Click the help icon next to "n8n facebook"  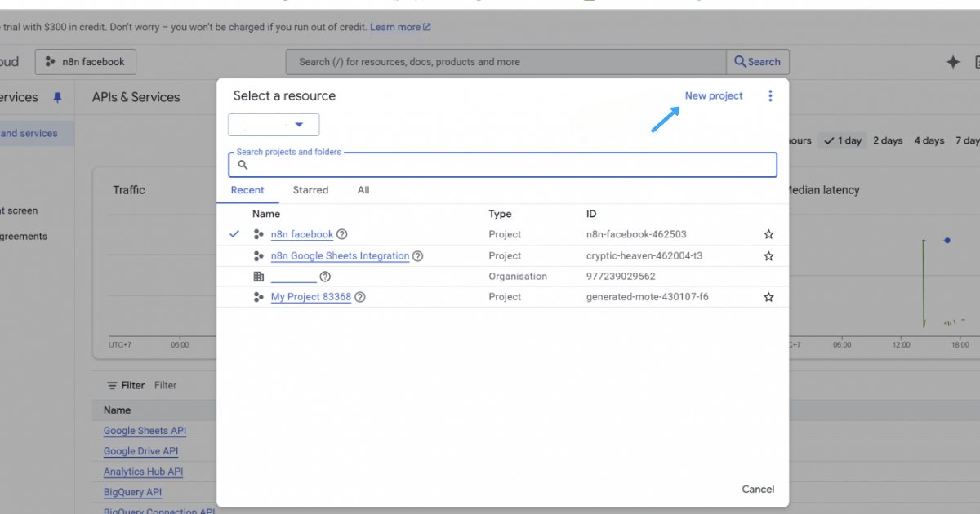click(341, 234)
